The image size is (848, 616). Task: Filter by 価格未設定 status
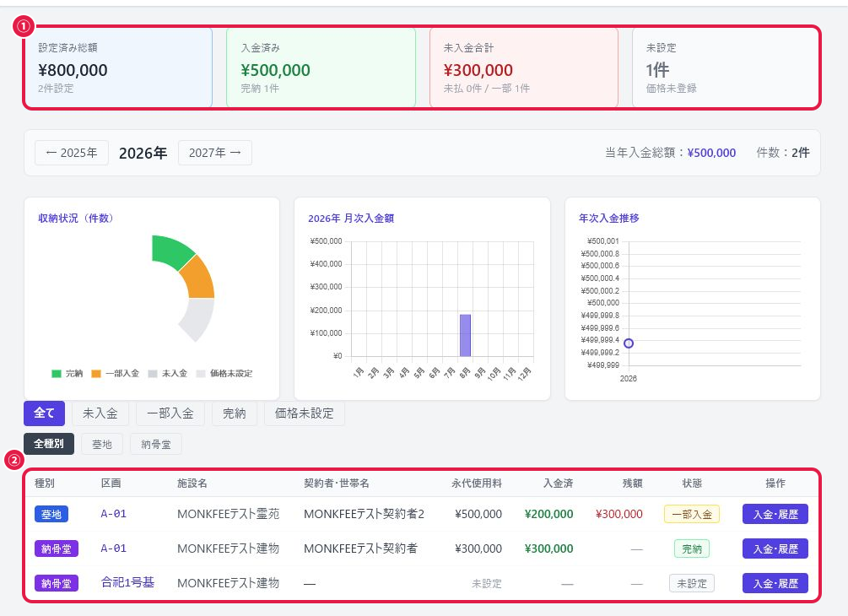point(305,413)
